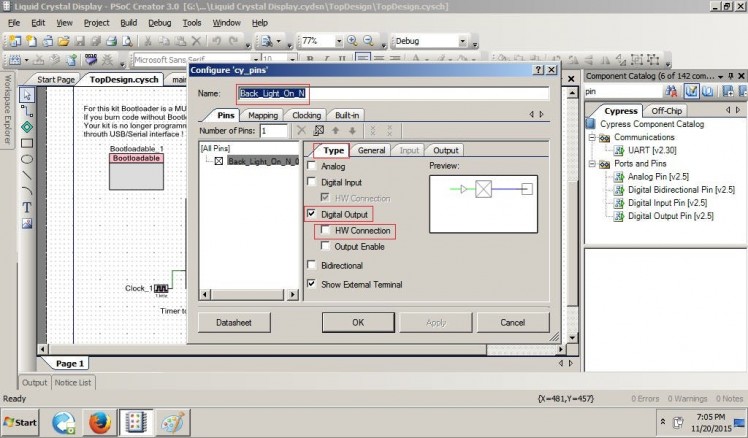This screenshot has height=438, width=748.
Task: Click the OK button
Action: click(x=357, y=322)
